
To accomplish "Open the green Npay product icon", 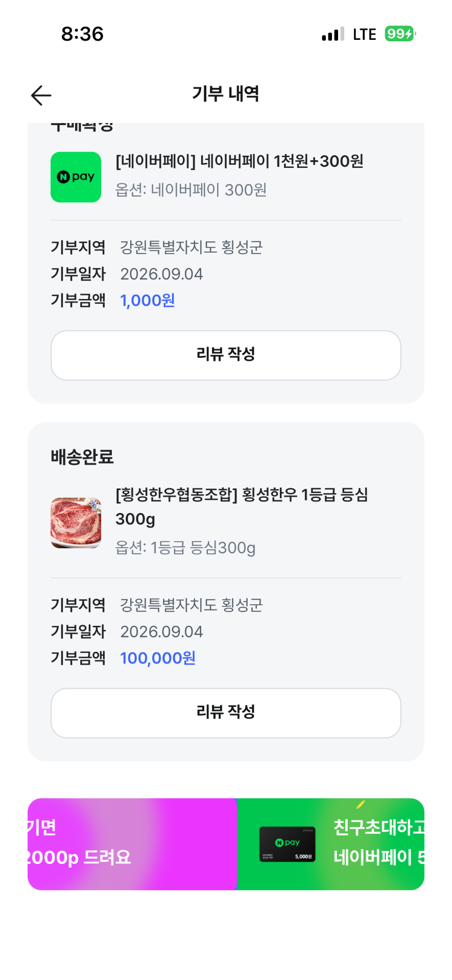I will (x=76, y=177).
